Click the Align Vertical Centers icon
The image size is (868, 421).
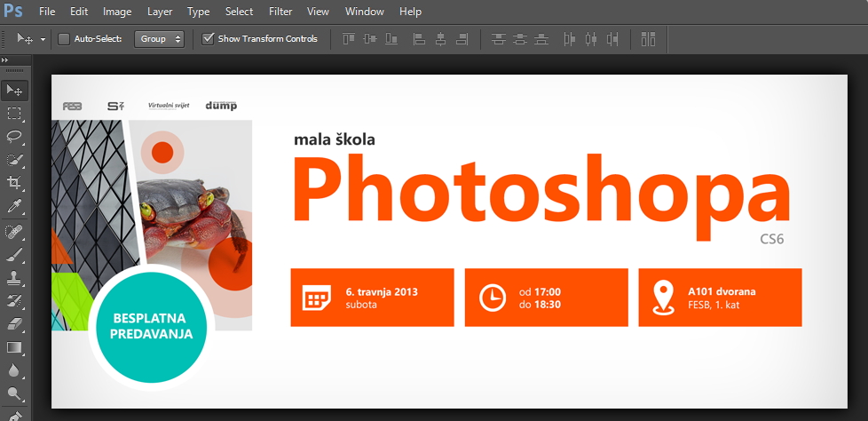tap(370, 39)
